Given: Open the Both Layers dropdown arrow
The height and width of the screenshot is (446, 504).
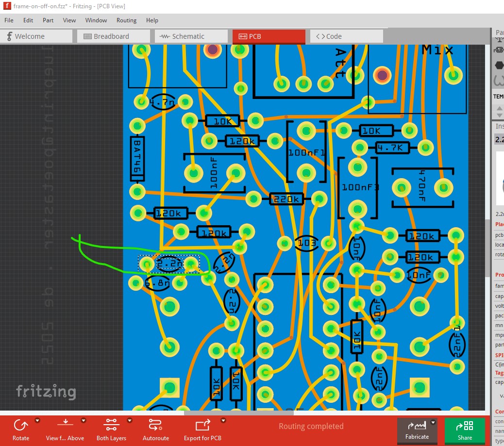Looking at the screenshot, I should (130, 420).
